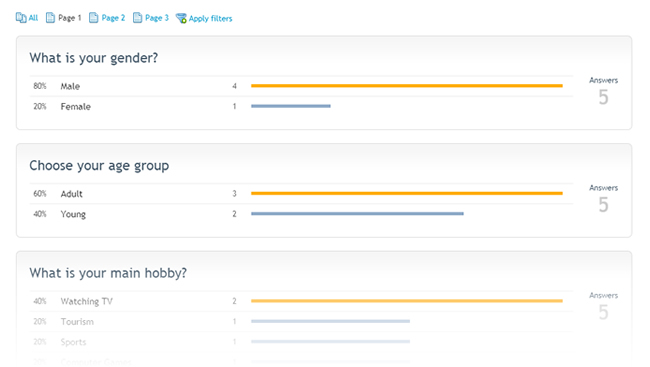Image resolution: width=650 pixels, height=367 pixels.
Task: Open Page 2 results link
Action: [113, 18]
